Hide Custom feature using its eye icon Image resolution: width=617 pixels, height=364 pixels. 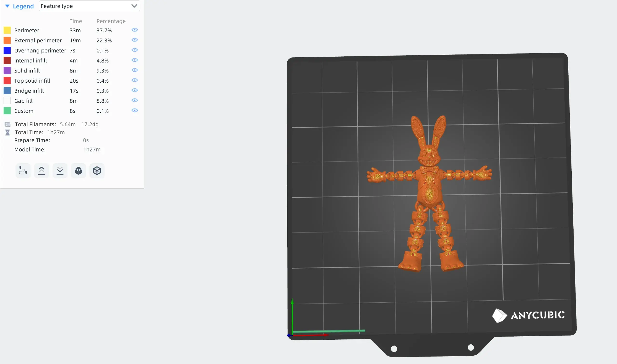(135, 110)
